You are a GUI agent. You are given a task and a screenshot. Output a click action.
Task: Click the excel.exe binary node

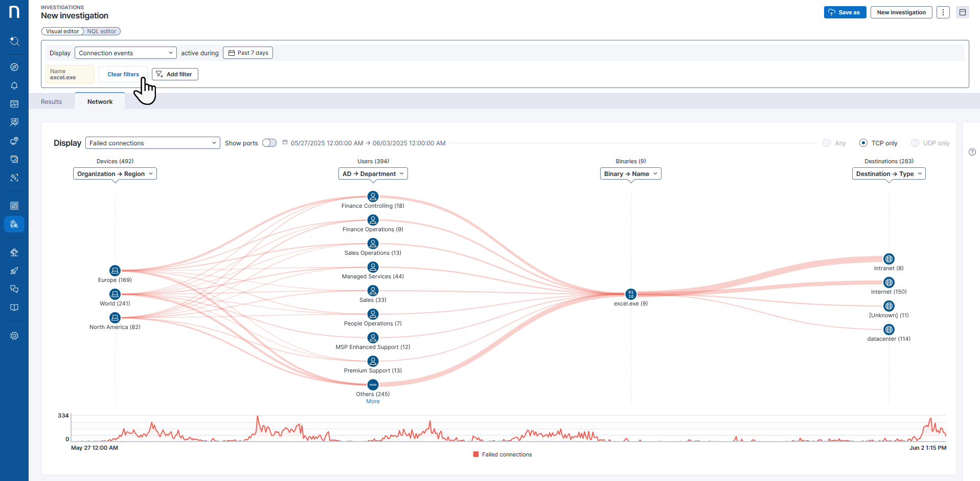631,294
